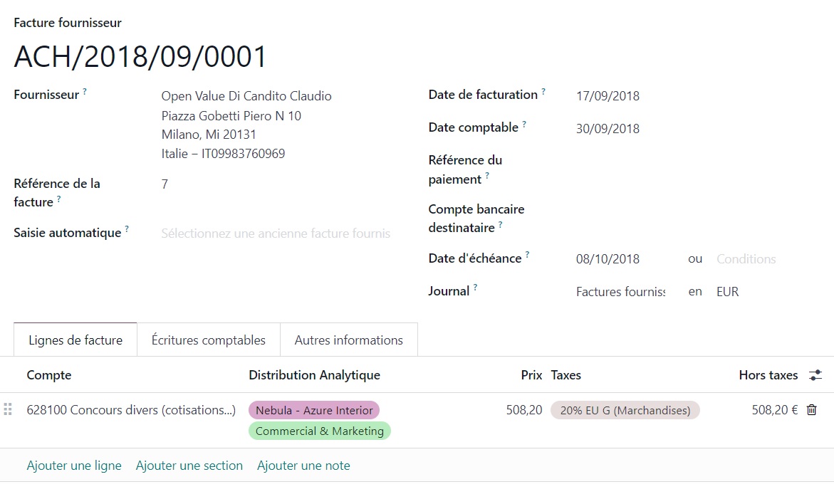Open Saisie automatique invoice selection dropdown
The image size is (834, 504).
coord(276,233)
